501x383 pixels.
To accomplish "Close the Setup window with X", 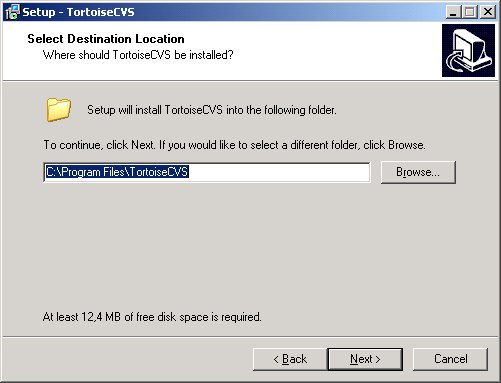I will [488, 12].
